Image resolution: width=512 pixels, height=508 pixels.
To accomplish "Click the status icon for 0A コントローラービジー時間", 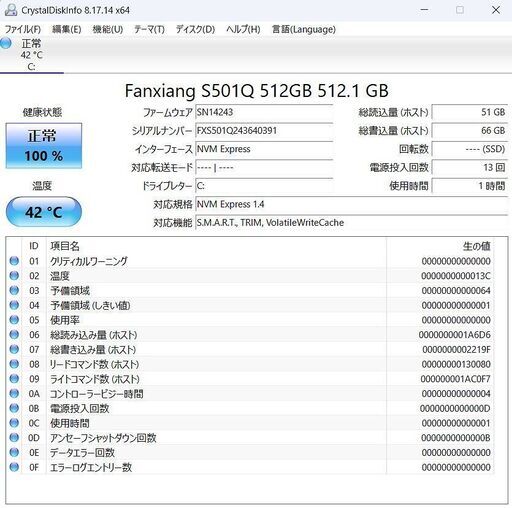I will 14,393.
